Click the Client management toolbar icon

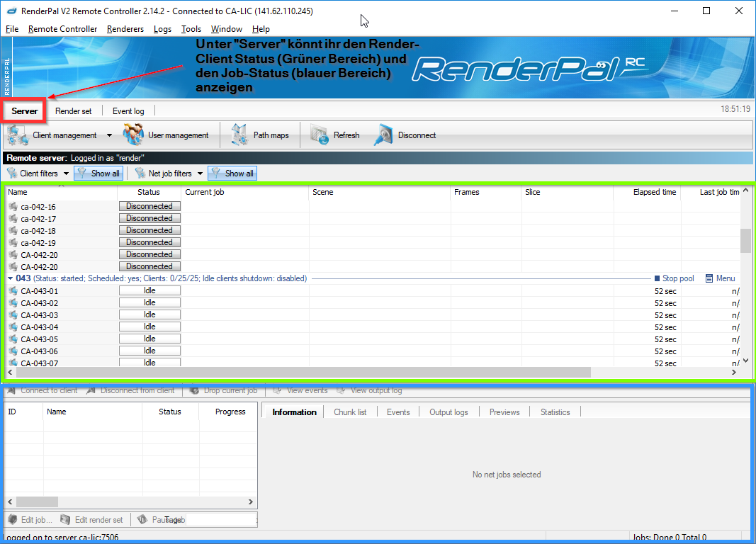click(x=17, y=135)
